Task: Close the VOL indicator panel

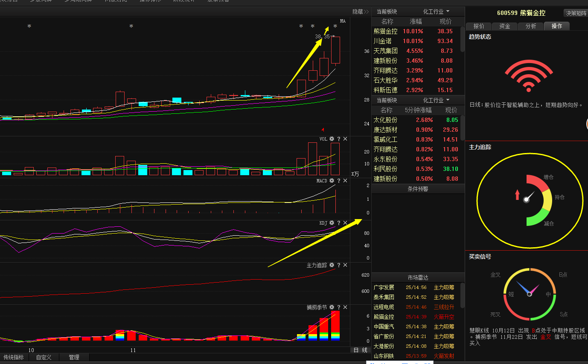Action: [x=345, y=139]
